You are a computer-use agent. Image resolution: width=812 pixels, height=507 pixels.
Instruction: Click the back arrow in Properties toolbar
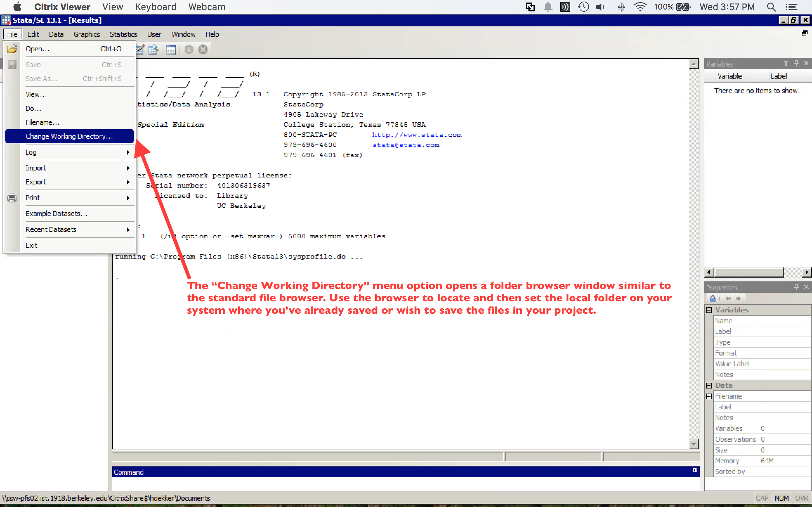[728, 298]
